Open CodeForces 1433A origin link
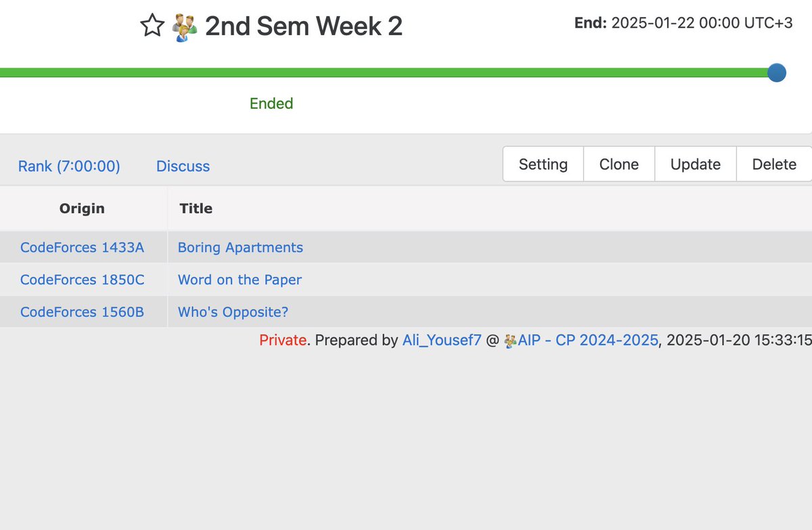812x530 pixels. [83, 247]
